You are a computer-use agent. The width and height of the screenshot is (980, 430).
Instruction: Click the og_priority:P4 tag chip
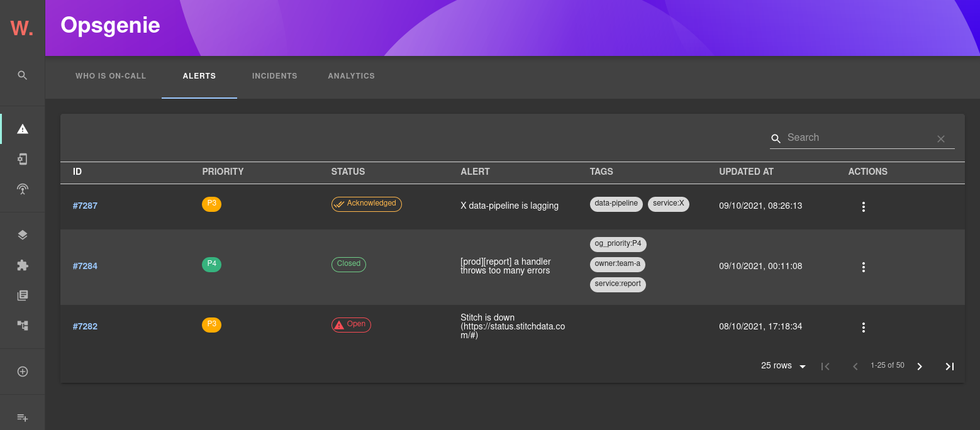[x=618, y=244]
